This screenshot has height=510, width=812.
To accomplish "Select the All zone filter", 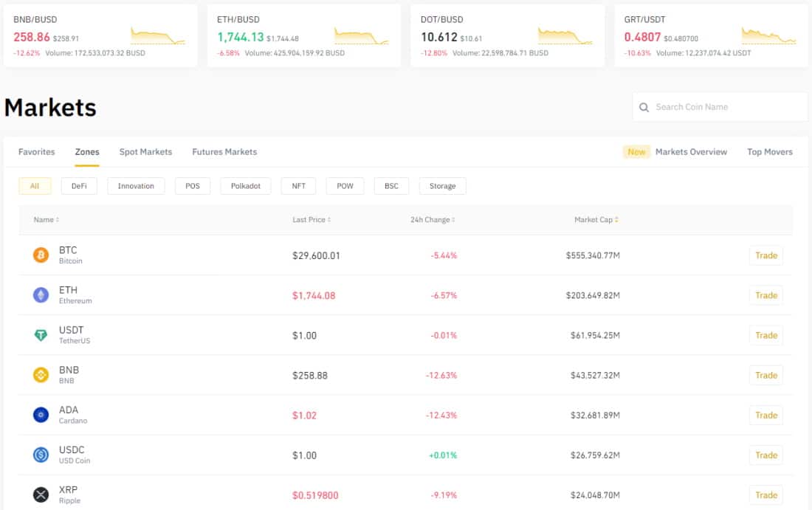I will [x=35, y=186].
